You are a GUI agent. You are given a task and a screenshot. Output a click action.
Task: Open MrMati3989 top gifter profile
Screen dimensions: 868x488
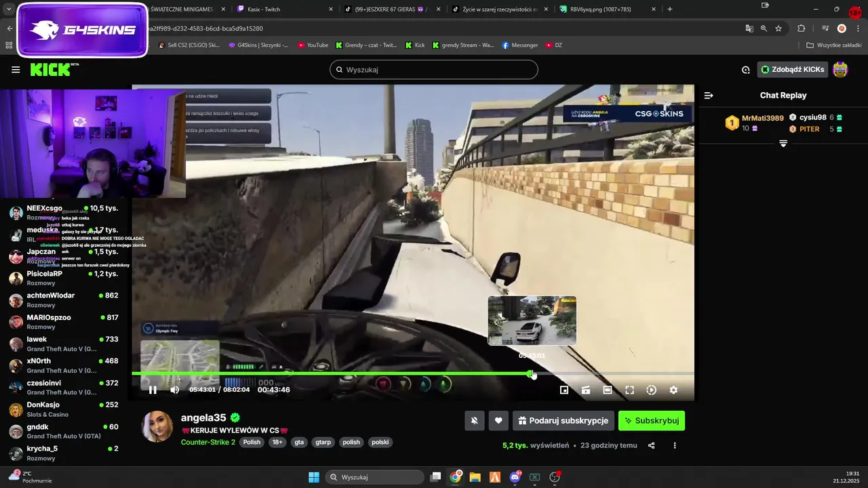click(x=762, y=118)
